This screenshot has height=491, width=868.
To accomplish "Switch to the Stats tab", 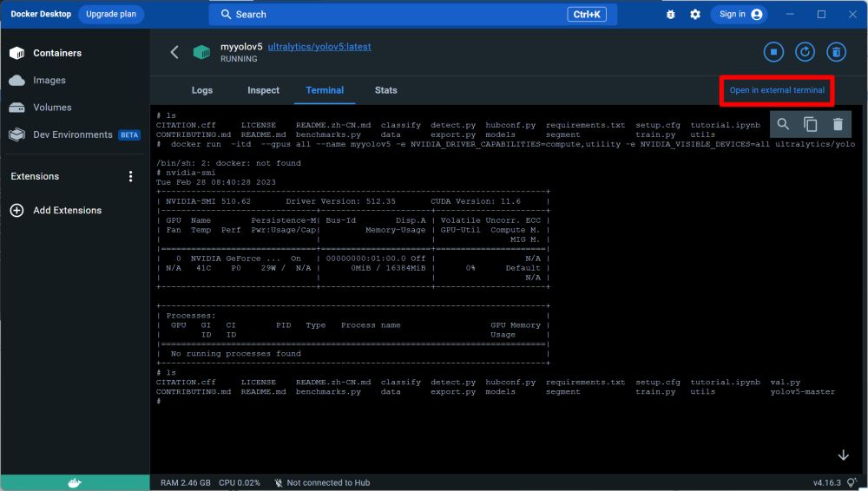I will pos(386,90).
